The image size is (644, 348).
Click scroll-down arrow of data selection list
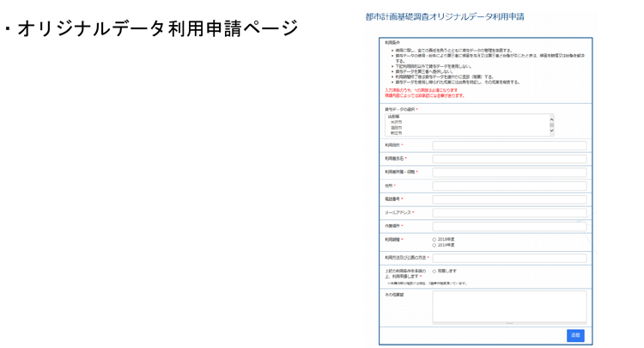(551, 131)
